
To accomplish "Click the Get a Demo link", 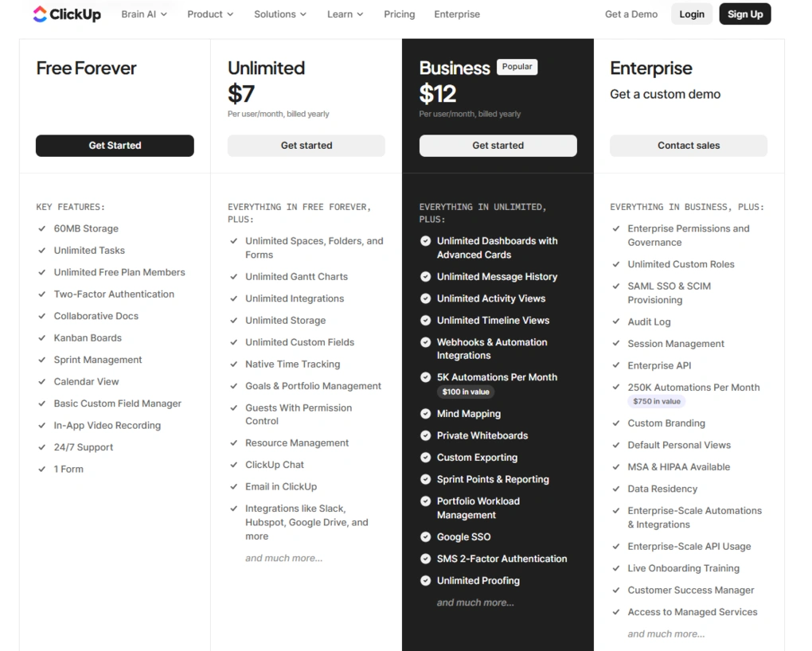I will (631, 14).
